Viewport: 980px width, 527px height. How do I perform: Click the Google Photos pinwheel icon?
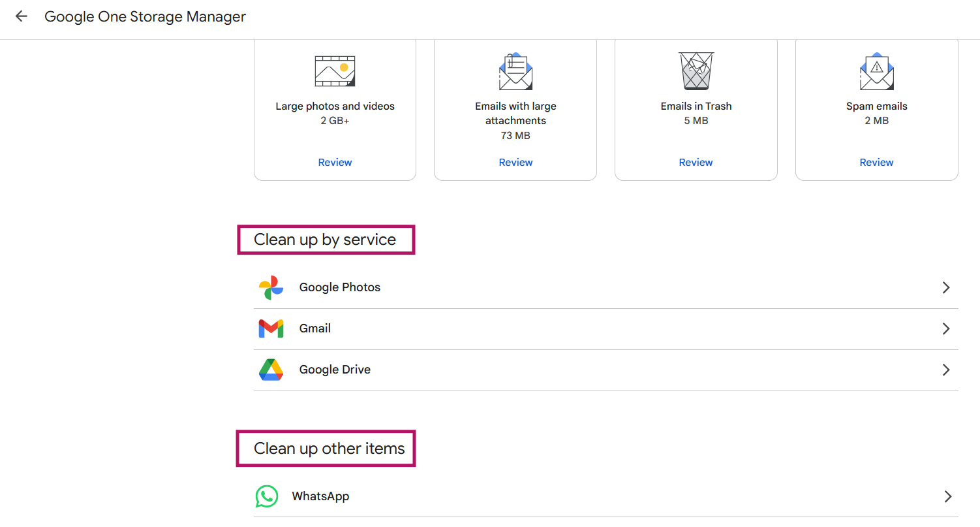(271, 287)
